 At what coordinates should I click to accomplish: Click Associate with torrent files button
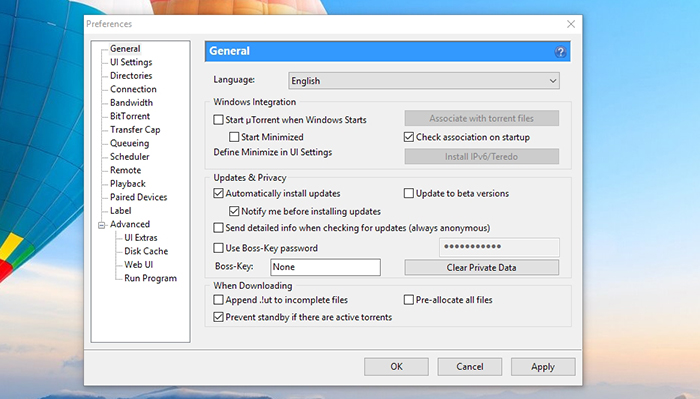click(x=482, y=118)
